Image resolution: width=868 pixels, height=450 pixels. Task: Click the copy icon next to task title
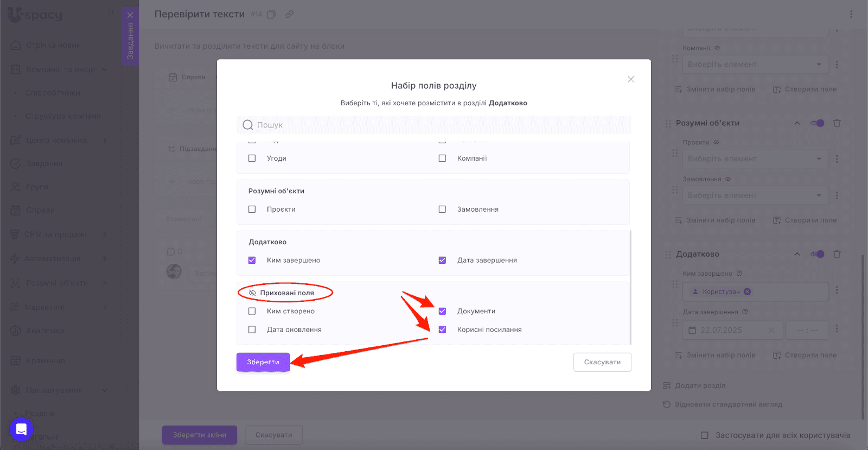coord(271,14)
